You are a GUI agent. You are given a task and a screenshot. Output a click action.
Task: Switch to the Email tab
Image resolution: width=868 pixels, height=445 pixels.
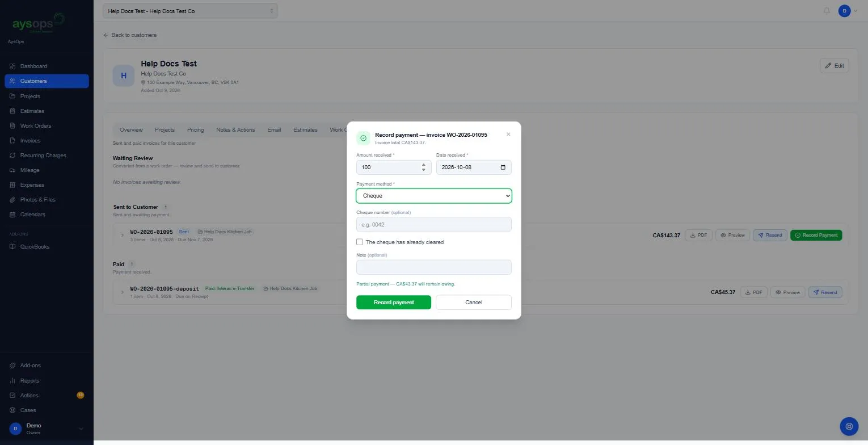[x=274, y=130]
